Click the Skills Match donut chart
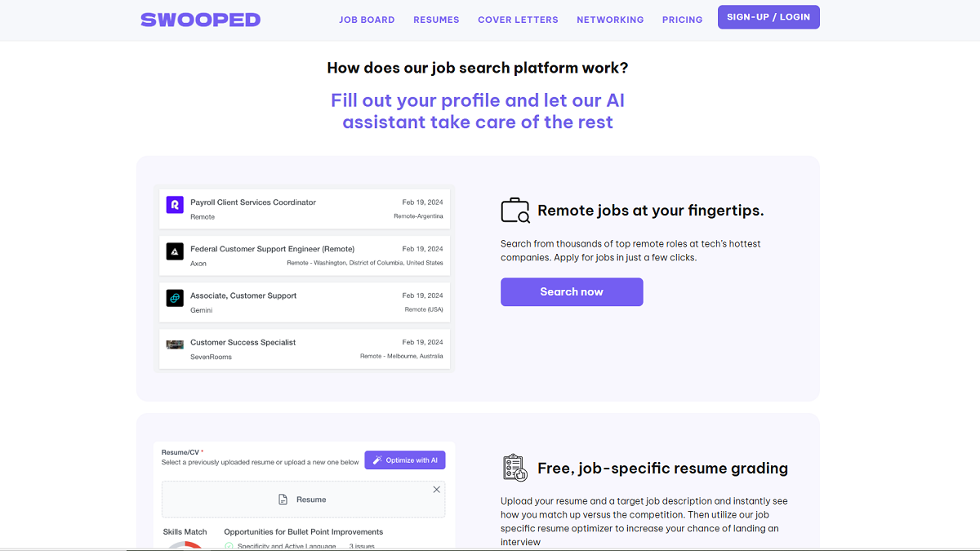Viewport: 980px width, 551px height. tap(186, 545)
